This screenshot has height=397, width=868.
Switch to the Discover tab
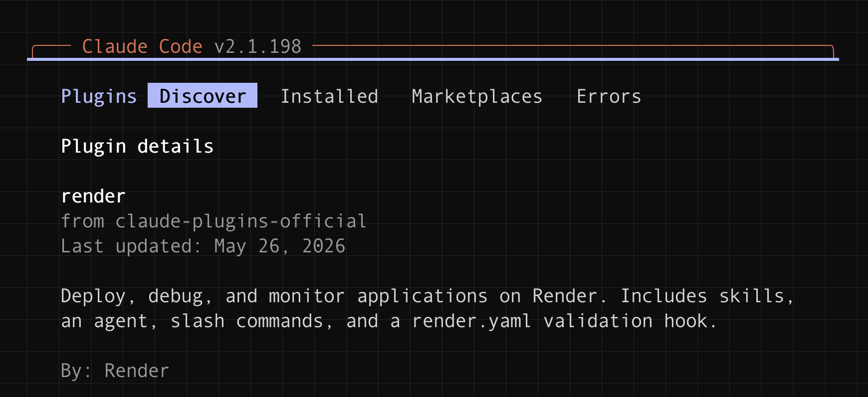click(x=203, y=96)
